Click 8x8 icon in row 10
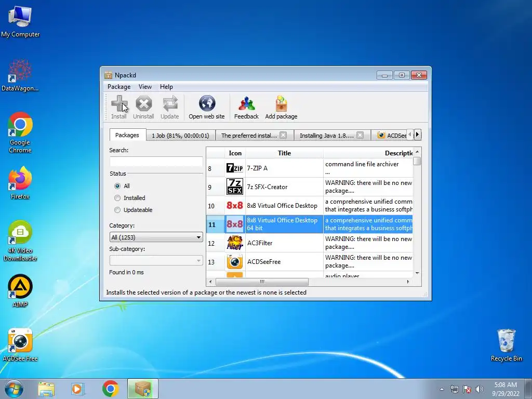The image size is (532, 399). 234,205
